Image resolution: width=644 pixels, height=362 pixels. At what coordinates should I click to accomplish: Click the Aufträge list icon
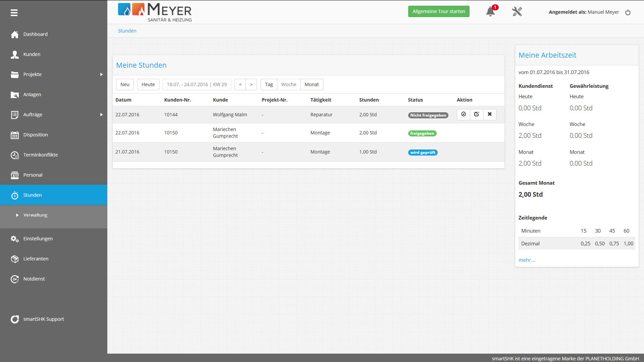[14, 115]
